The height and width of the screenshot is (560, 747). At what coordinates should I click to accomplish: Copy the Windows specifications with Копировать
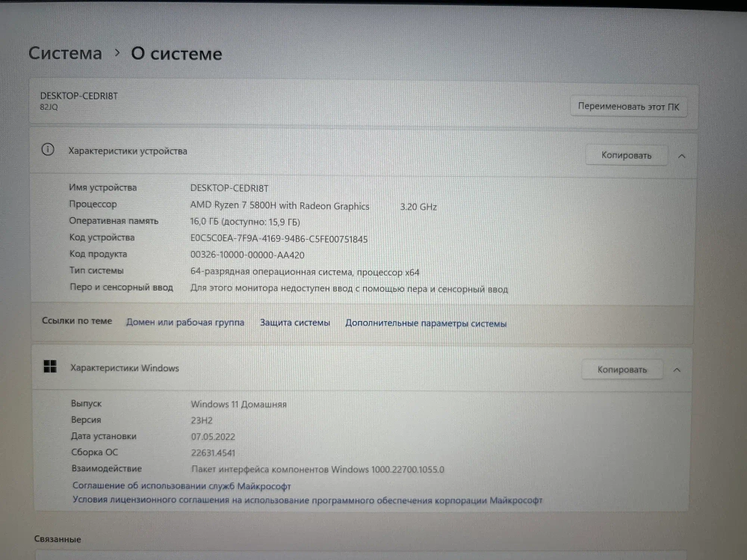[x=622, y=369]
